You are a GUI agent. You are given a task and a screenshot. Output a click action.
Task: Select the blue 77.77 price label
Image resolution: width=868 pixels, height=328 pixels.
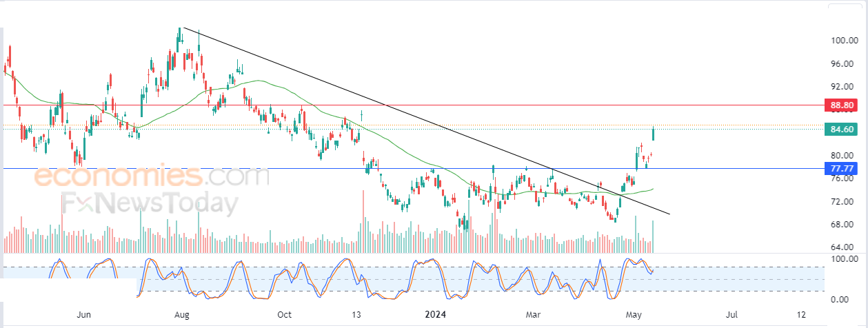click(x=843, y=168)
